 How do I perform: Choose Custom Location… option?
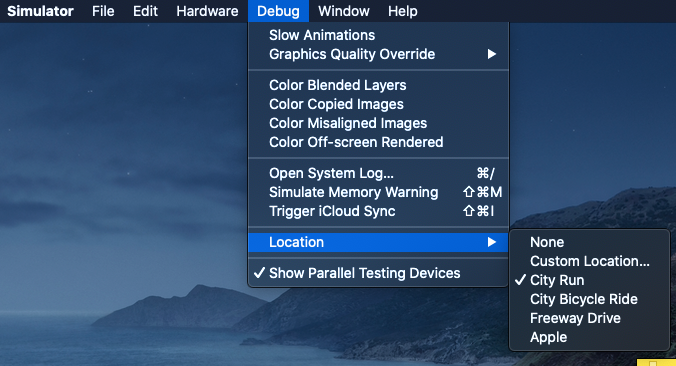point(589,261)
